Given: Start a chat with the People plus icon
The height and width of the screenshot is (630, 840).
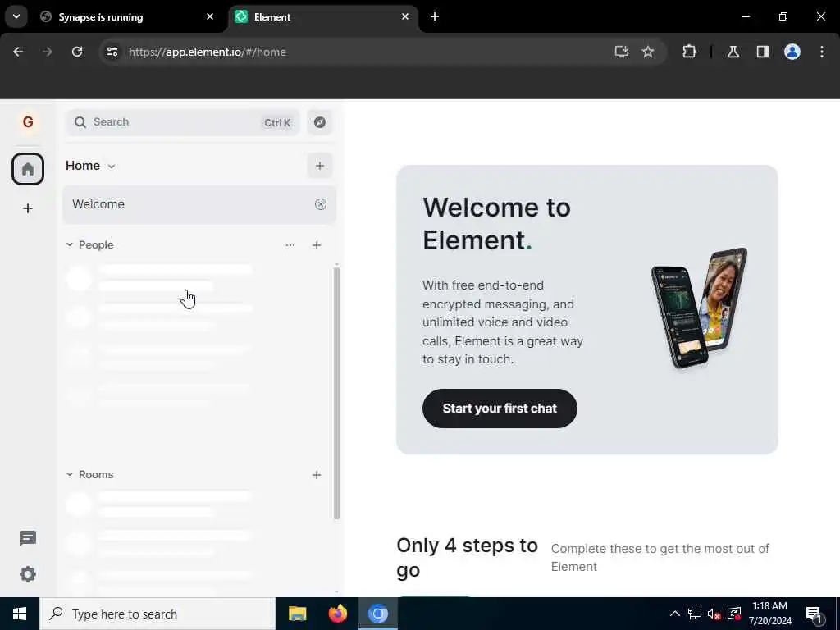Looking at the screenshot, I should (x=317, y=244).
